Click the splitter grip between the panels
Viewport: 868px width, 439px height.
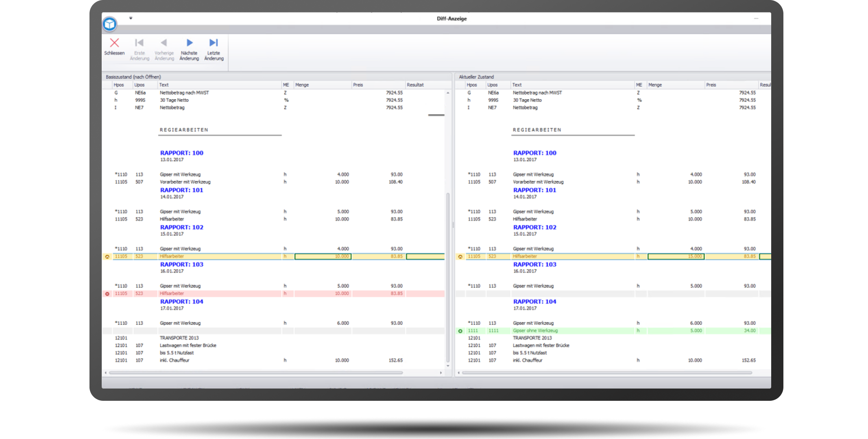(453, 224)
